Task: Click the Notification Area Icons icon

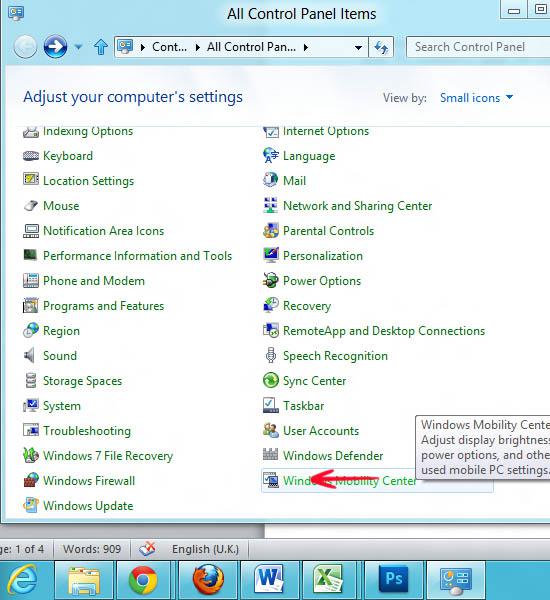Action: (x=31, y=231)
